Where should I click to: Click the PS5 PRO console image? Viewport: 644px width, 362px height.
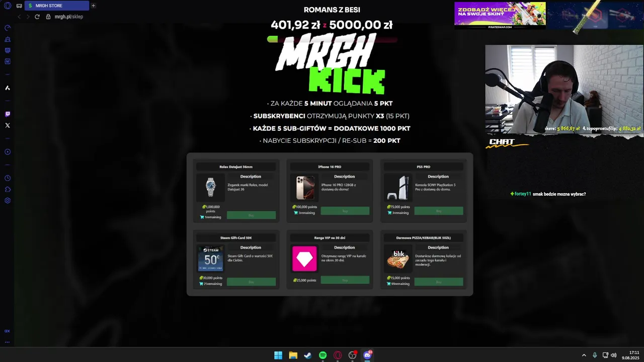click(x=397, y=188)
